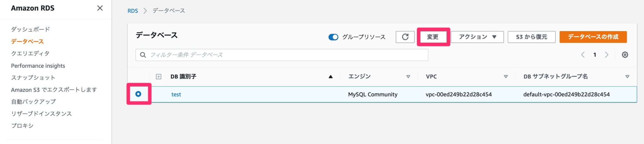The width and height of the screenshot is (644, 144).
Task: Select the radio button for test database
Action: coord(138,94)
